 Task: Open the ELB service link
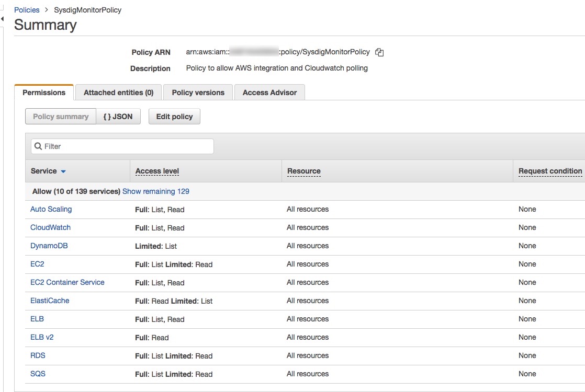37,319
